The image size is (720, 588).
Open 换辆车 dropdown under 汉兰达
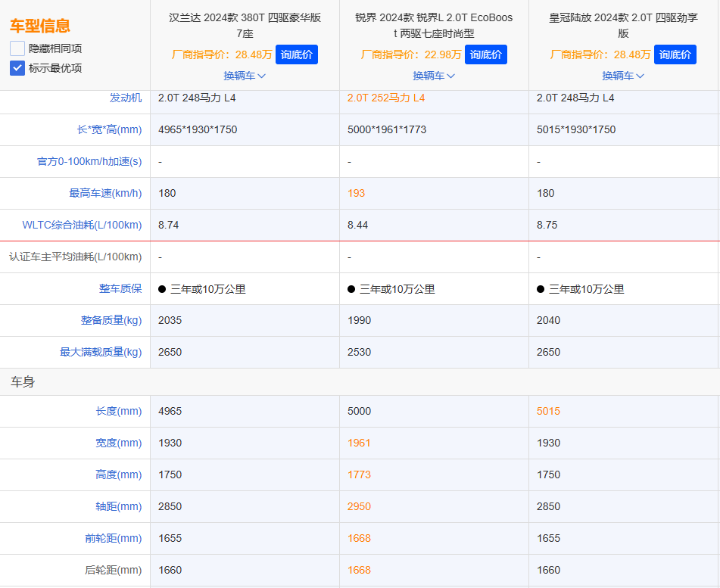pos(245,76)
